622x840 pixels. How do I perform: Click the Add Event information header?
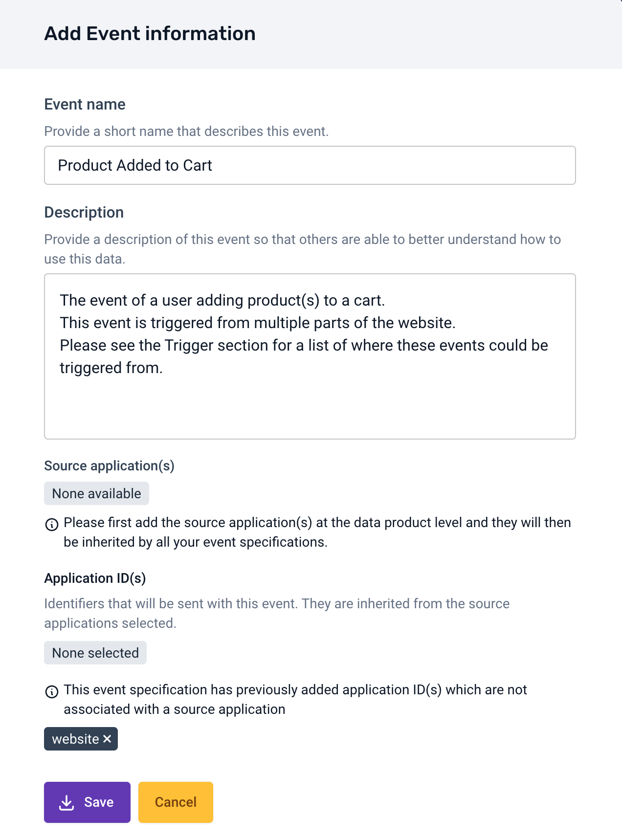150,33
